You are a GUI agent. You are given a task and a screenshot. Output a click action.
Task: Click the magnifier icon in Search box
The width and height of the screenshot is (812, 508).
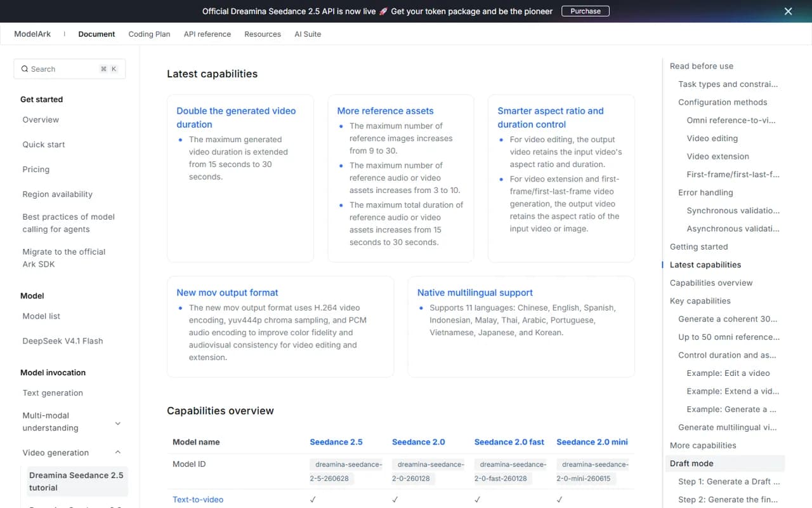point(25,69)
